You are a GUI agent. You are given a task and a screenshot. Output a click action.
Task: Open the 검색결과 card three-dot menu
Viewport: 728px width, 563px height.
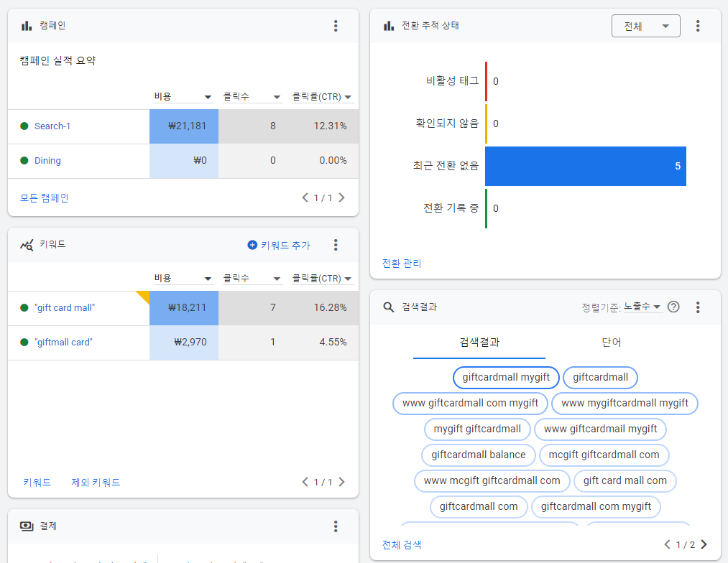(x=698, y=307)
